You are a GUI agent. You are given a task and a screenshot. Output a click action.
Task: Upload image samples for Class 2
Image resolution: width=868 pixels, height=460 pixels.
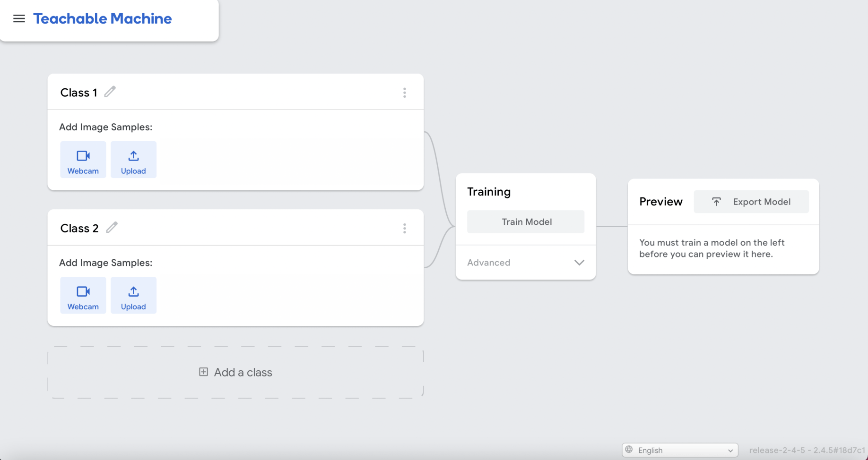[133, 295]
